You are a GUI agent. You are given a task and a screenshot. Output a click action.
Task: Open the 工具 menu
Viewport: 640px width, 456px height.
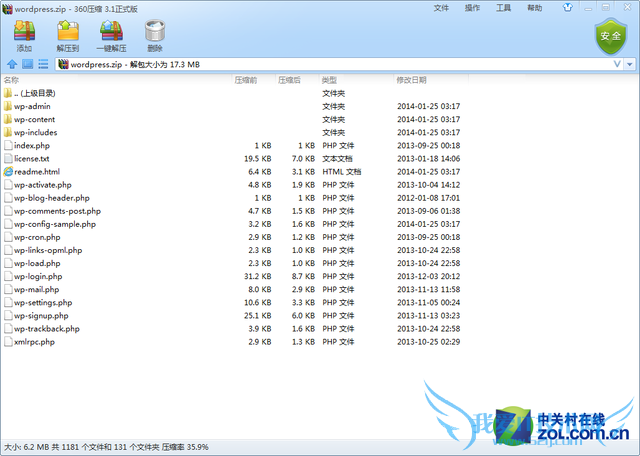(503, 8)
